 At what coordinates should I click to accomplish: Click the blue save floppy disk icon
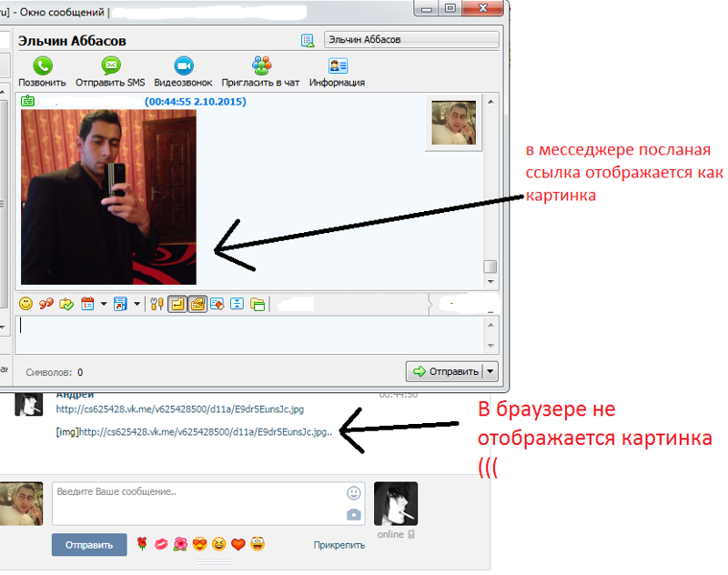120,304
